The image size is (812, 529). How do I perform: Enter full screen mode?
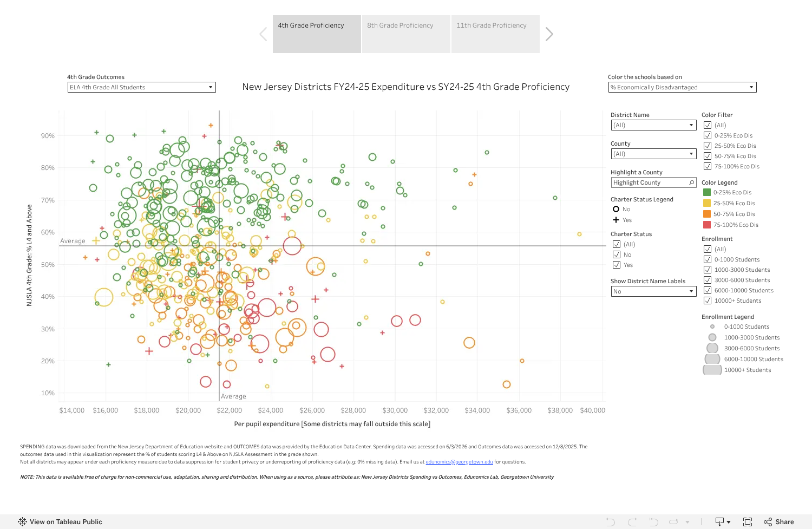pos(748,522)
